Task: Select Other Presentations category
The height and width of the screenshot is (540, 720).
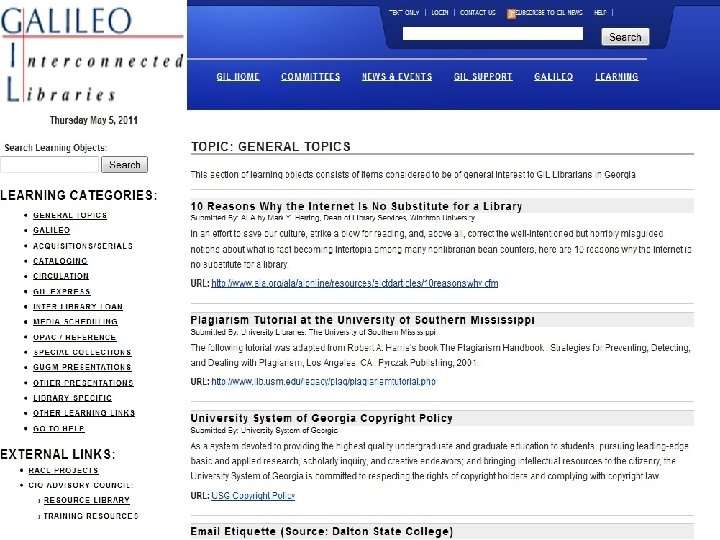Action: point(83,383)
